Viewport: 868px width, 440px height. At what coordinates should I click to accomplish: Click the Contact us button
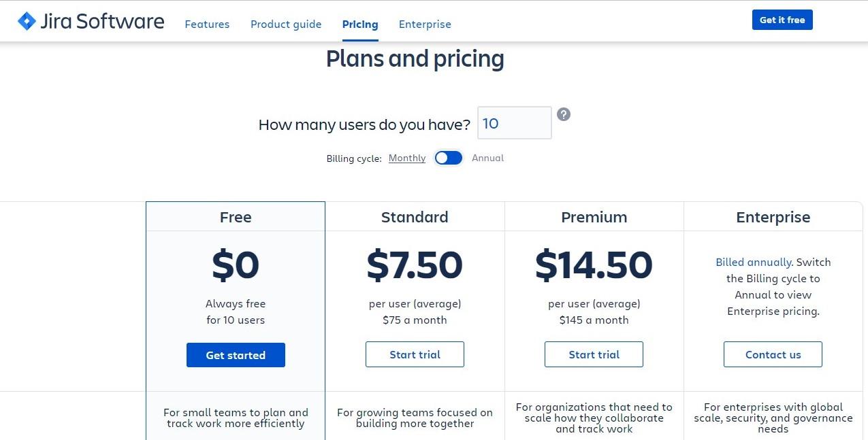(x=773, y=354)
